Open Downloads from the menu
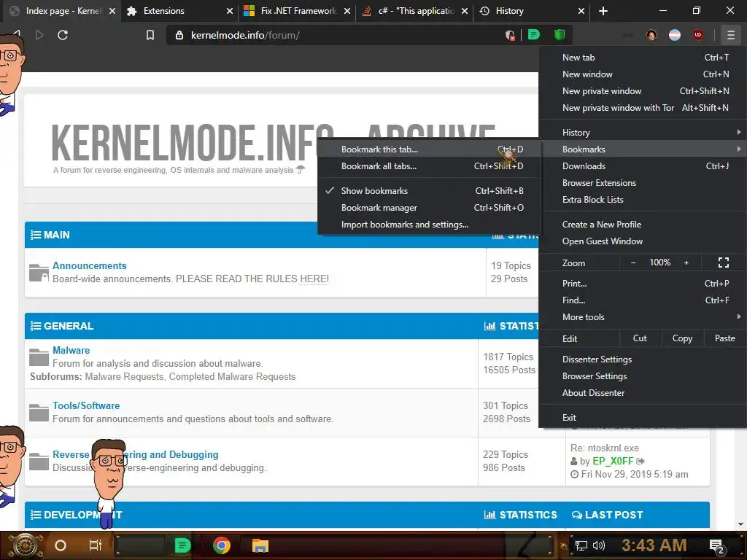747x560 pixels. coord(643,166)
